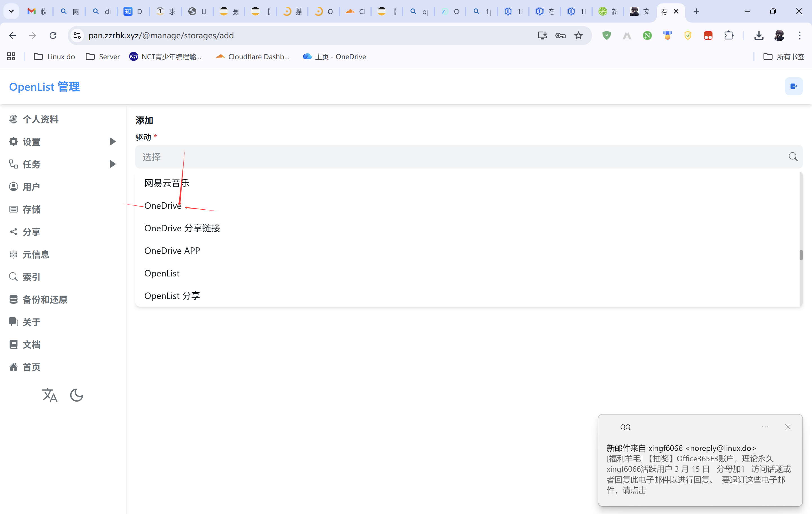Click the driver 选择 input field

coord(459,157)
